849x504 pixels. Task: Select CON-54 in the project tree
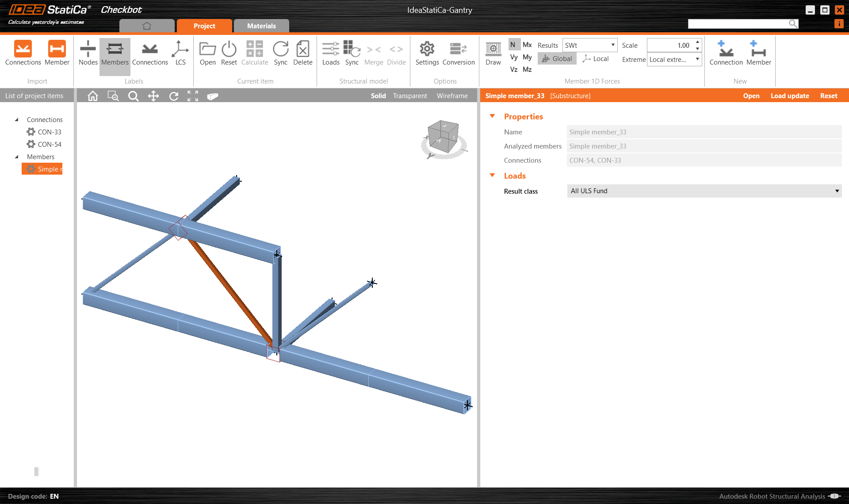(x=49, y=145)
